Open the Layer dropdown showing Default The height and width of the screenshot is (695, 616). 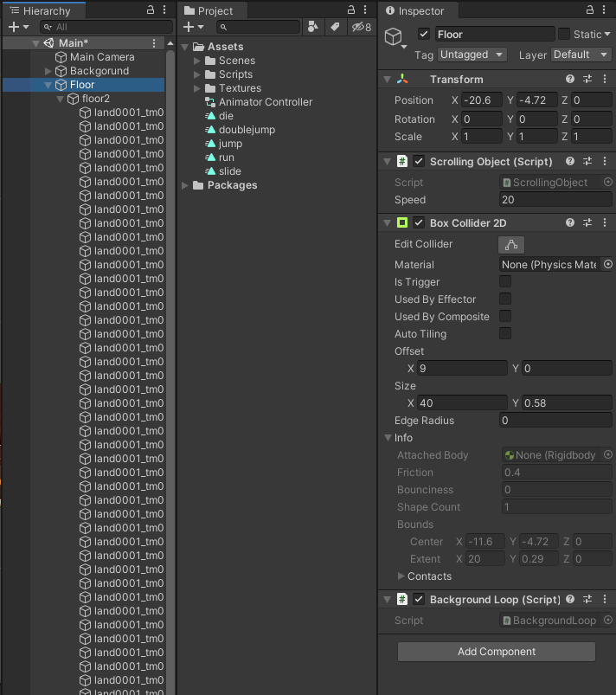point(581,55)
